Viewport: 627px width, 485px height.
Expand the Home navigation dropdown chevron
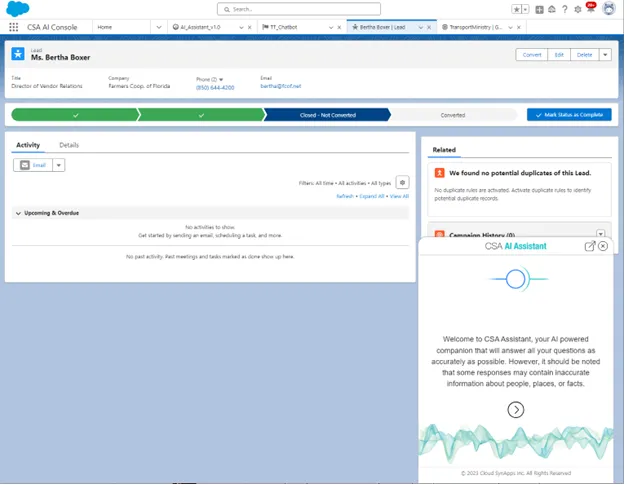[x=160, y=27]
